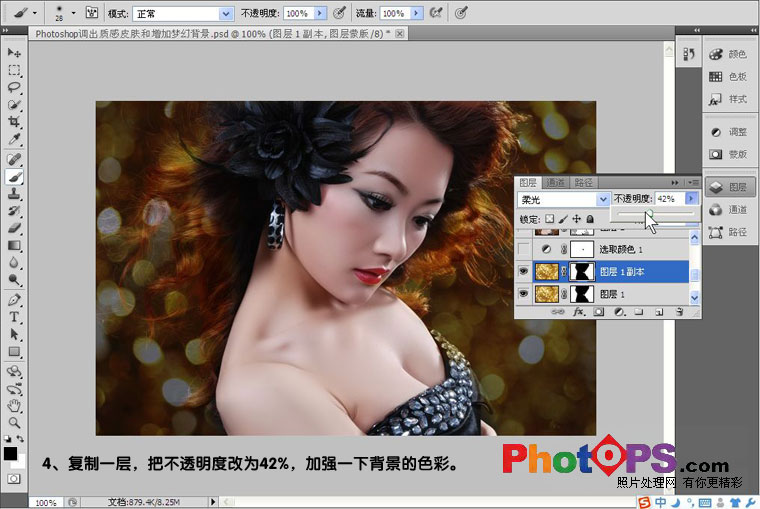760x509 pixels.
Task: Open brush mode 正常 dropdown
Action: pos(226,14)
